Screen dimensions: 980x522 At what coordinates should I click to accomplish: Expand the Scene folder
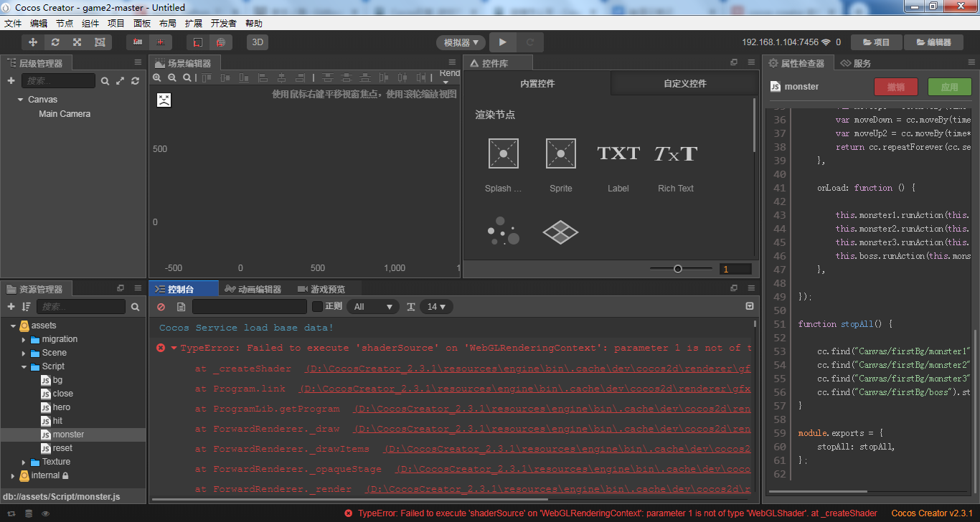tap(24, 353)
